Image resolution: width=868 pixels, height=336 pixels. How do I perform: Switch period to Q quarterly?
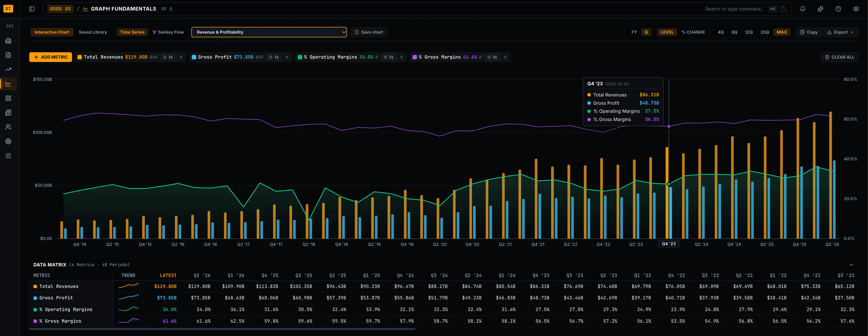click(x=646, y=32)
